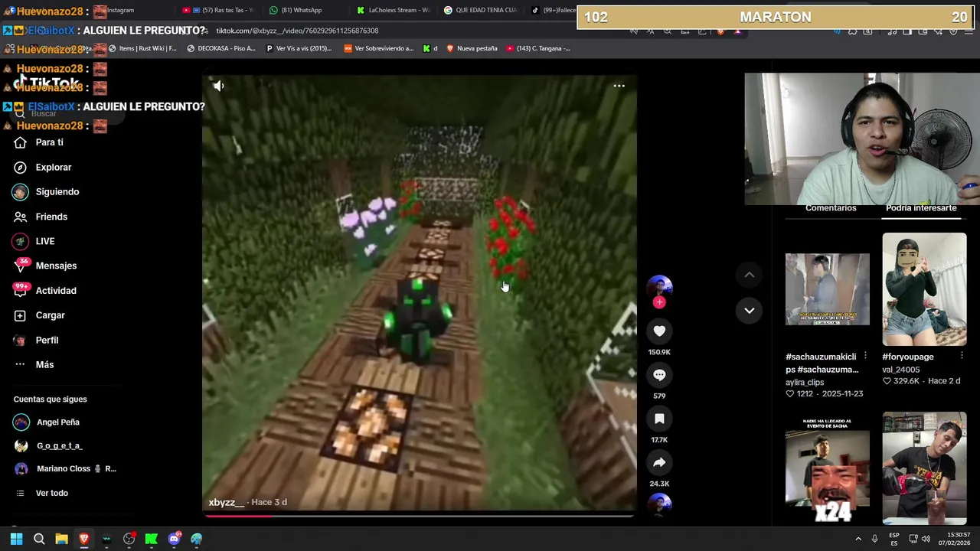The height and width of the screenshot is (551, 980).
Task: Open the Items Rust Wiki bookmark
Action: 142,48
